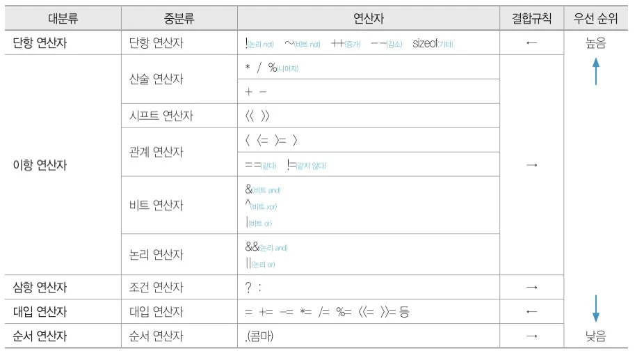Click the 높음 priority label
Screen dimensions: 644x351
click(595, 42)
